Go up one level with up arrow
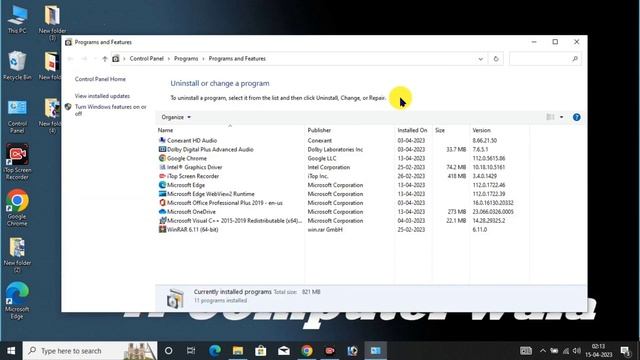 click(104, 59)
